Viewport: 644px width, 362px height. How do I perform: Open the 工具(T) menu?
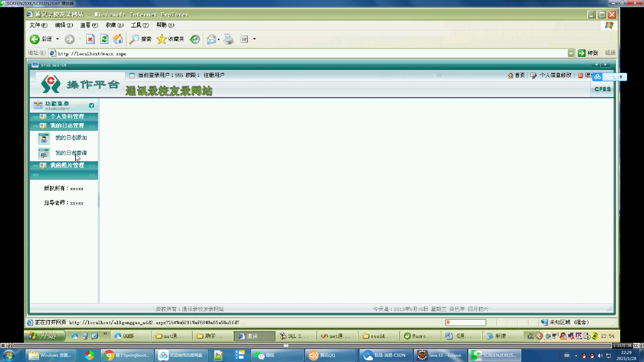click(x=140, y=25)
